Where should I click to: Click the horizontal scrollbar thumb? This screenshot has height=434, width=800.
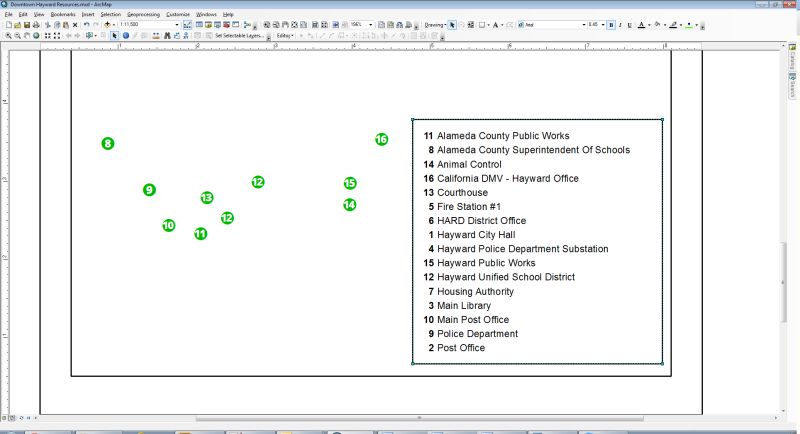pyautogui.click(x=419, y=418)
